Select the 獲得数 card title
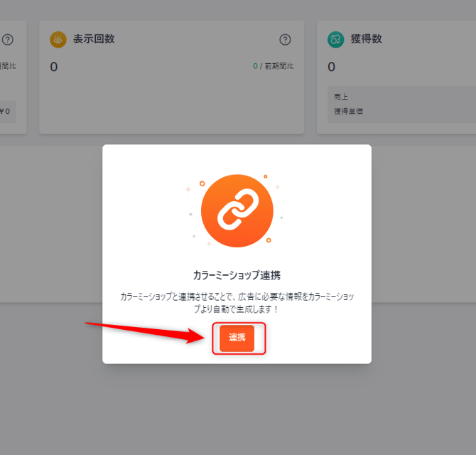 coord(367,40)
